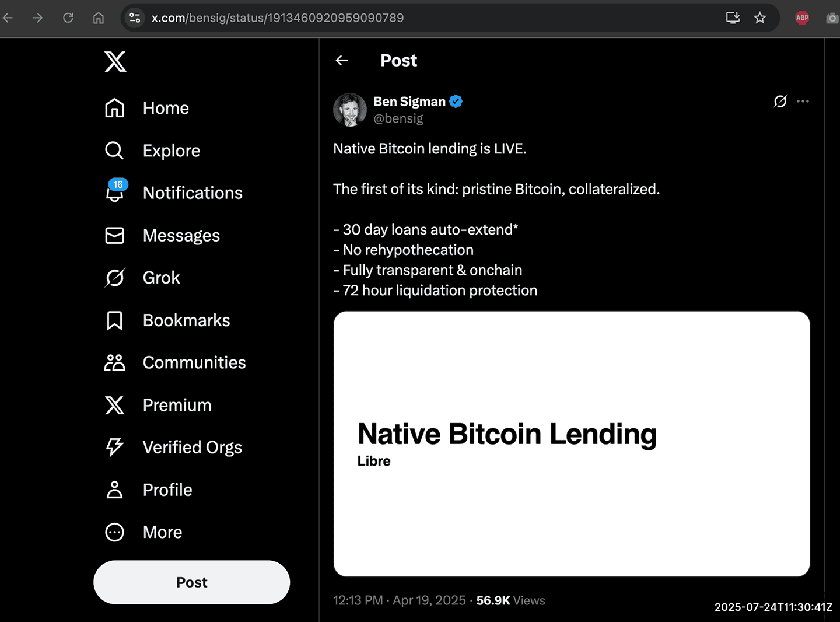Open the post's three-dot options menu
Screen dimensions: 840x622
(x=803, y=102)
